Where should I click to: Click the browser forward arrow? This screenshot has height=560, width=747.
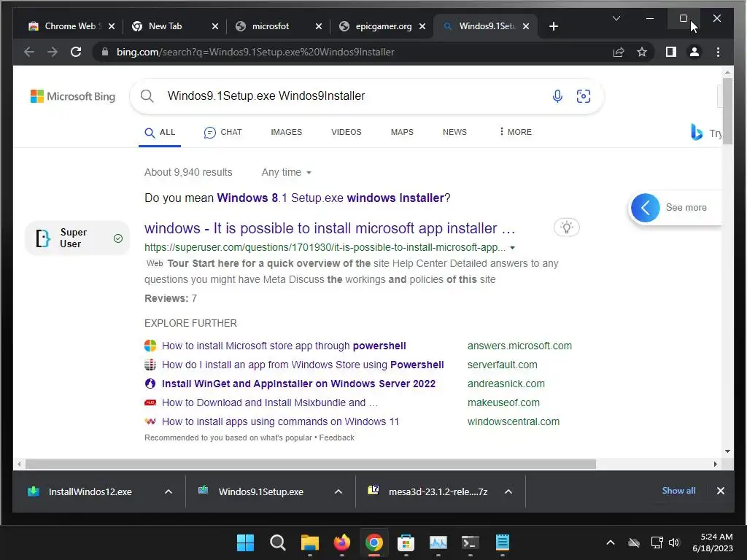(53, 52)
